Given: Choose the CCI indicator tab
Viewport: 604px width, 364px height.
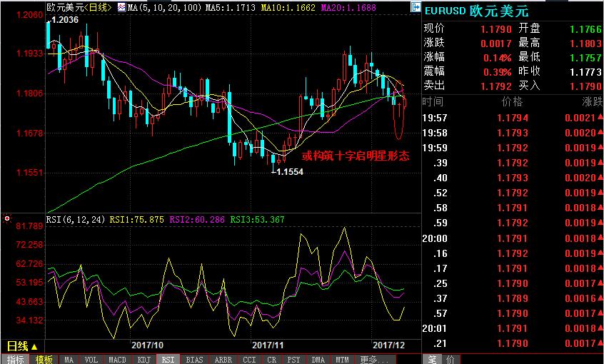Looking at the screenshot, I should coord(249,359).
